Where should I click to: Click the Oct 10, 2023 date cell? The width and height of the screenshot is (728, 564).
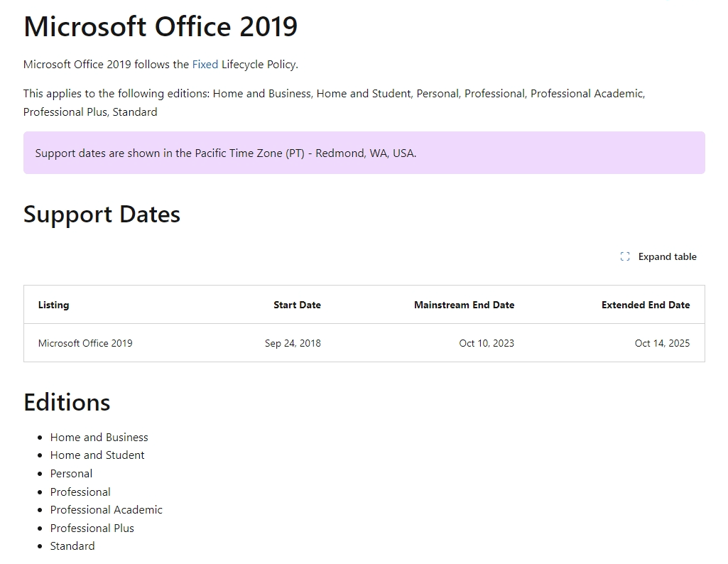coord(487,343)
